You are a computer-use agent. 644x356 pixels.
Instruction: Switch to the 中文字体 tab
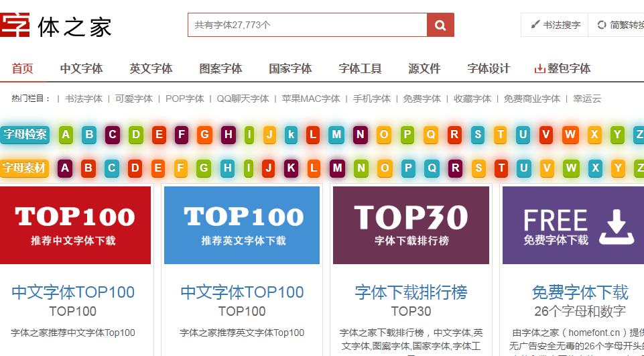tap(81, 68)
